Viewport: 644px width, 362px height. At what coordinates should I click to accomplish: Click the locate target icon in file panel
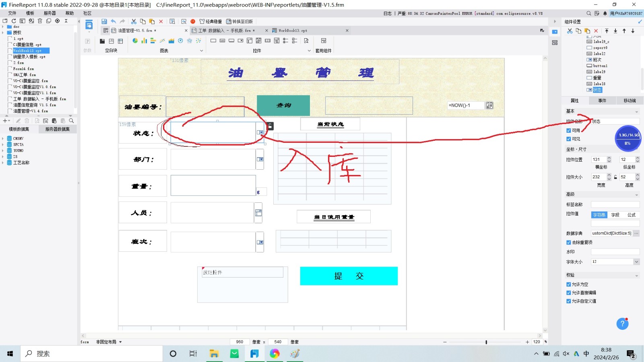57,21
